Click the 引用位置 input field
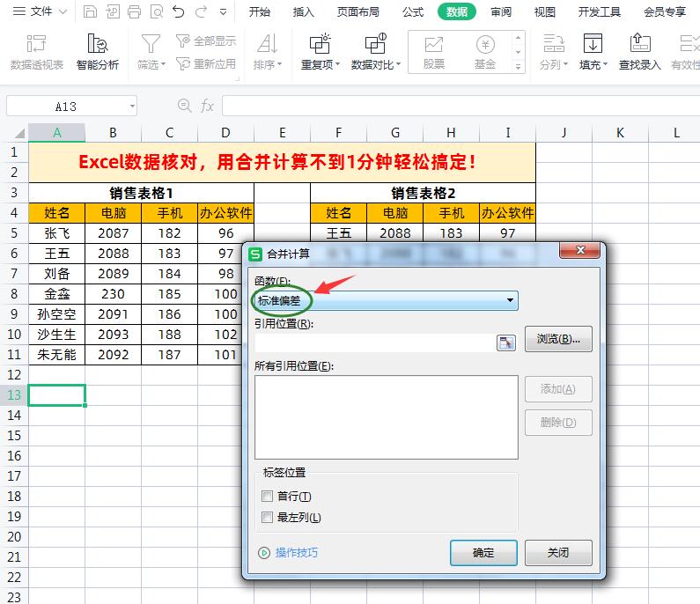 375,343
